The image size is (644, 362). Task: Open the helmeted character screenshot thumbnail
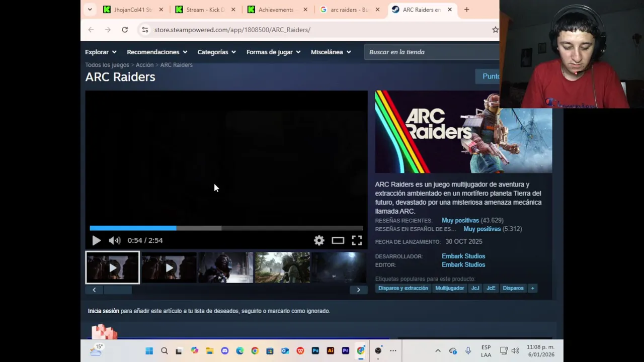click(x=225, y=267)
